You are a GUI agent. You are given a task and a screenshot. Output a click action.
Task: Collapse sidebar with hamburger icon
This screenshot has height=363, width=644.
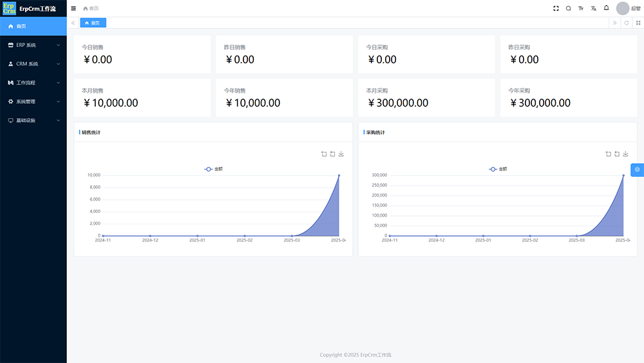[73, 8]
